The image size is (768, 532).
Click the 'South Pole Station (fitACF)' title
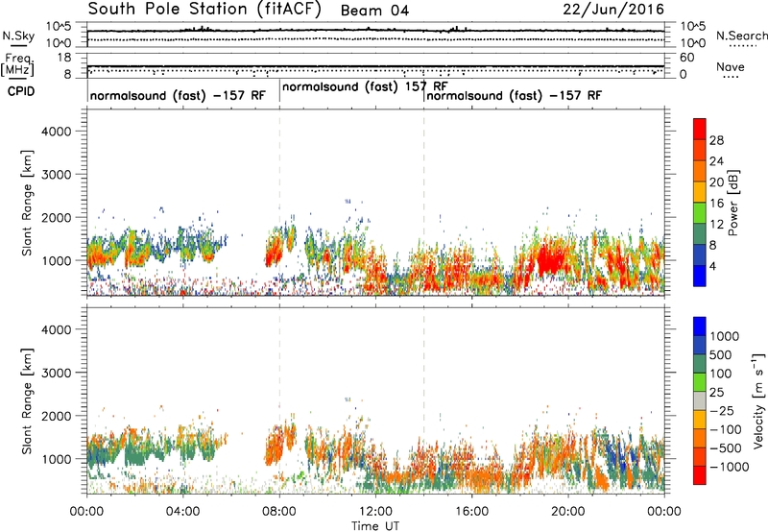pos(204,10)
